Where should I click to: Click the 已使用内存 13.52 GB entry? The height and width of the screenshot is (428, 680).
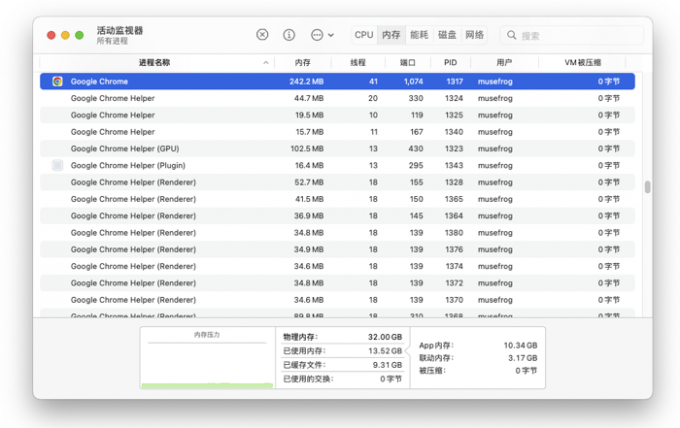(x=343, y=351)
